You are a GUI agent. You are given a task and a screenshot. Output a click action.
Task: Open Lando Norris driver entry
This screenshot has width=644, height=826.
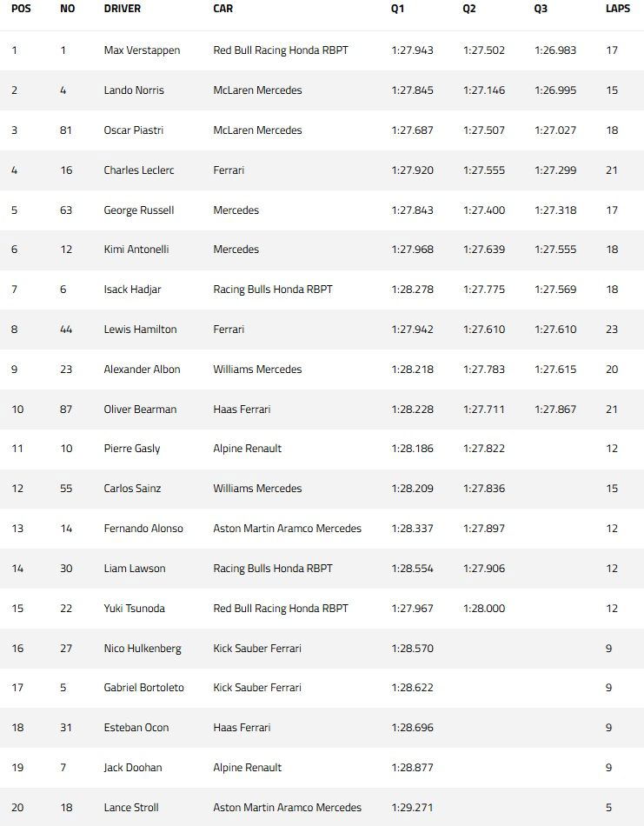coord(134,90)
